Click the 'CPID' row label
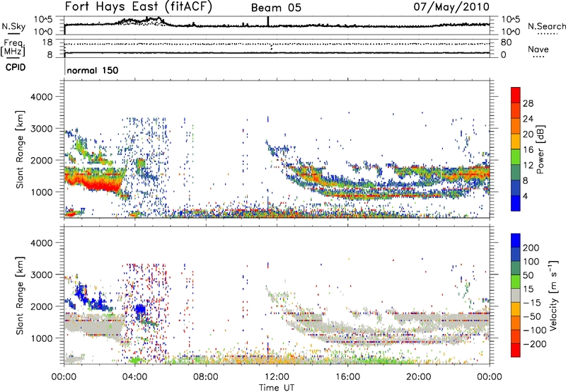 (16, 67)
